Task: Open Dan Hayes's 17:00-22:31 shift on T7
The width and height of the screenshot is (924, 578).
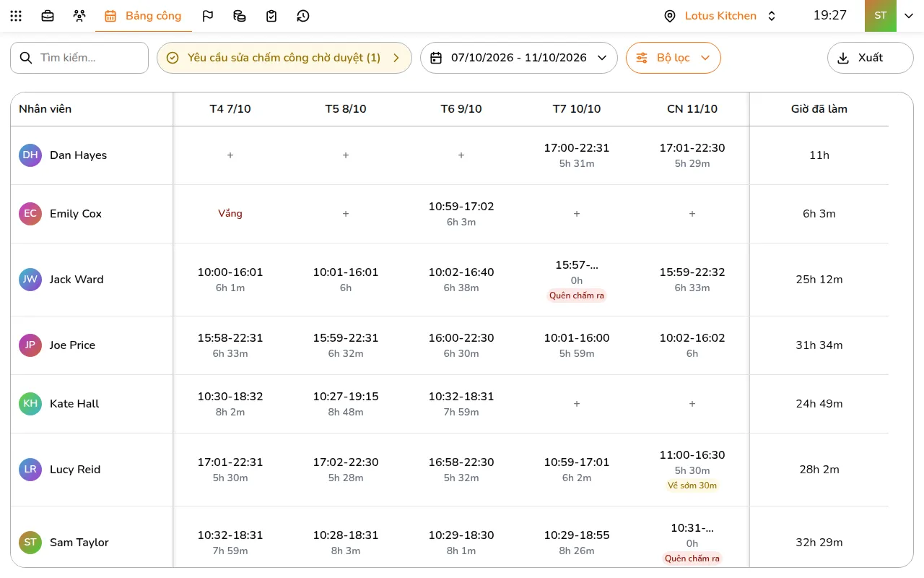Action: pos(577,155)
